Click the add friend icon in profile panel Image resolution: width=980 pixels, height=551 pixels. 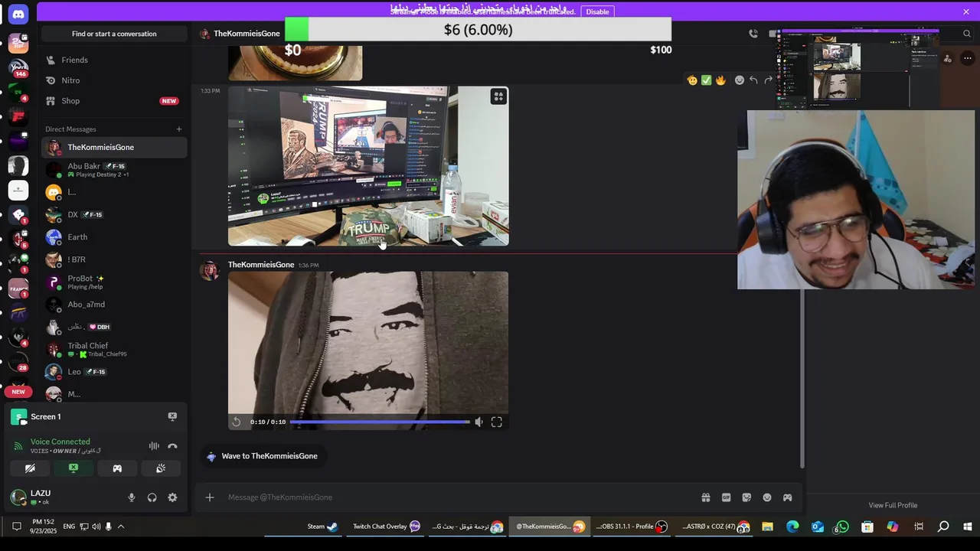coord(947,59)
